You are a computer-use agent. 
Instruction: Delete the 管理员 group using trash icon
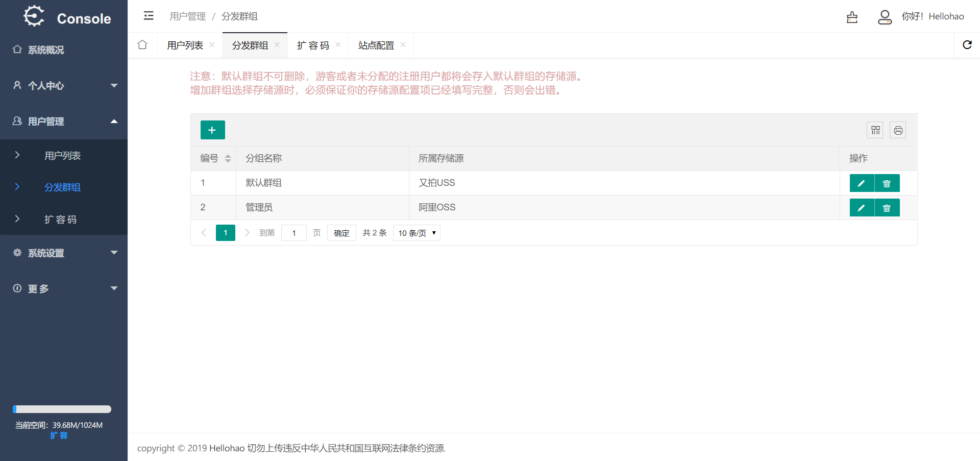[x=887, y=208]
